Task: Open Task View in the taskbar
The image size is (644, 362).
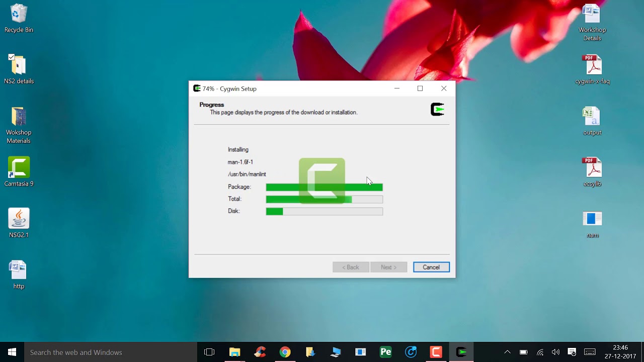Action: [x=209, y=352]
